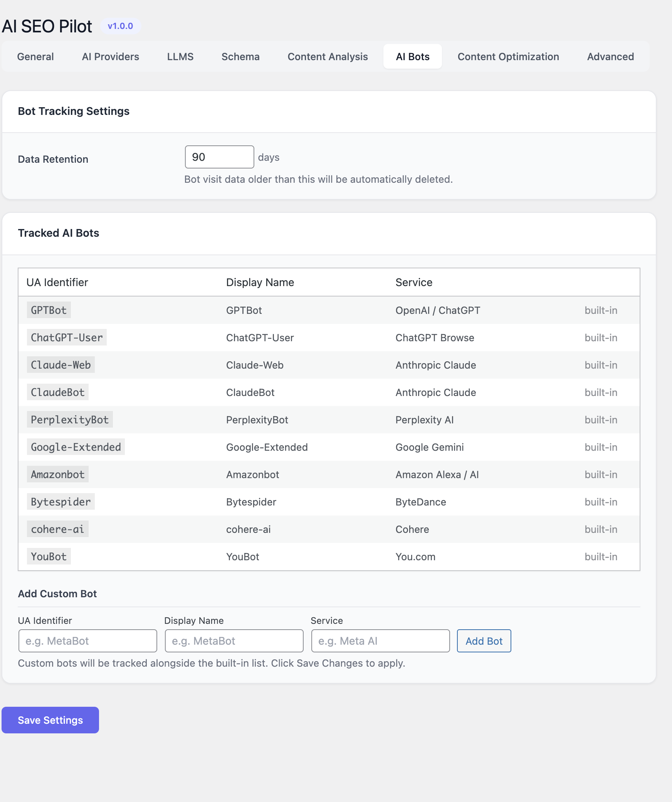Click the Save Settings button
Image resolution: width=672 pixels, height=802 pixels.
[50, 720]
